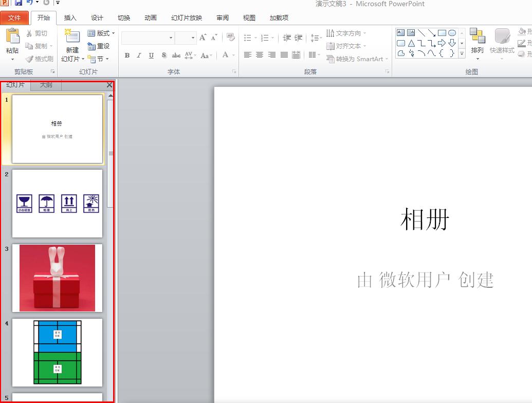
Task: Apply italic formatting
Action: tap(139, 55)
